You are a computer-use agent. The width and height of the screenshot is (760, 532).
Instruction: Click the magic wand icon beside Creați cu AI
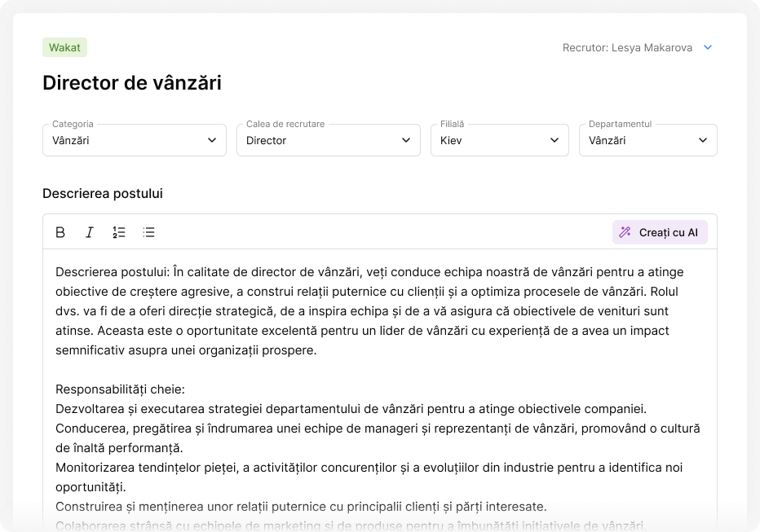click(x=625, y=232)
